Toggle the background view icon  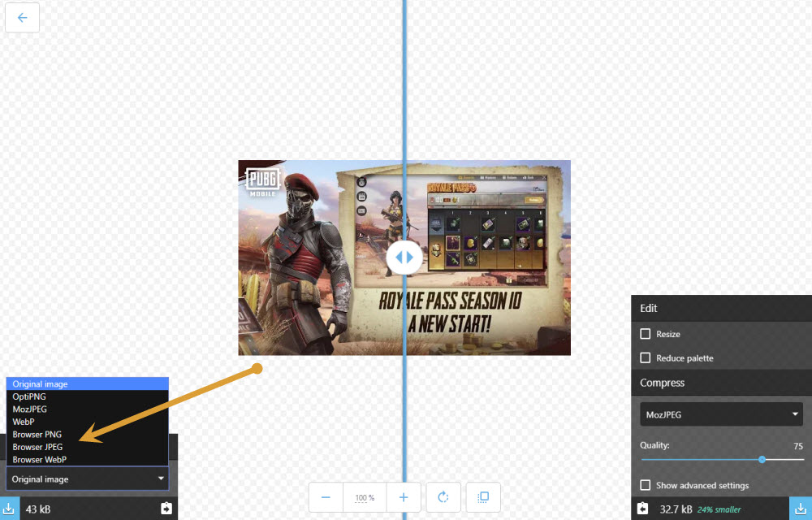coord(483,497)
